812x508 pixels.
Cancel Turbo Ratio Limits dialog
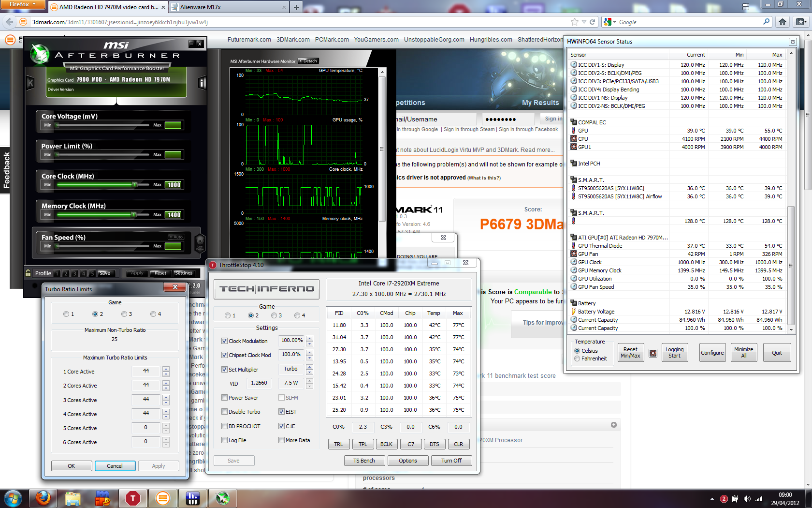(115, 466)
